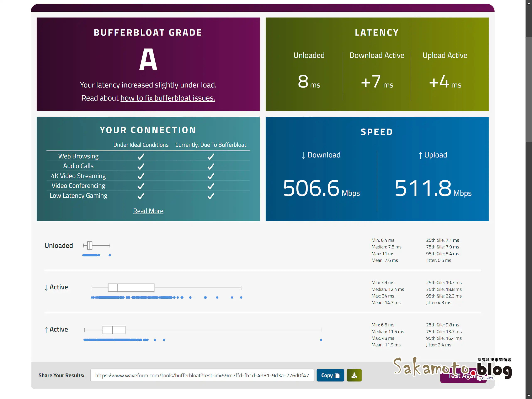The width and height of the screenshot is (532, 399).
Task: Click the scrollbar up arrow icon
Action: pyautogui.click(x=529, y=3)
